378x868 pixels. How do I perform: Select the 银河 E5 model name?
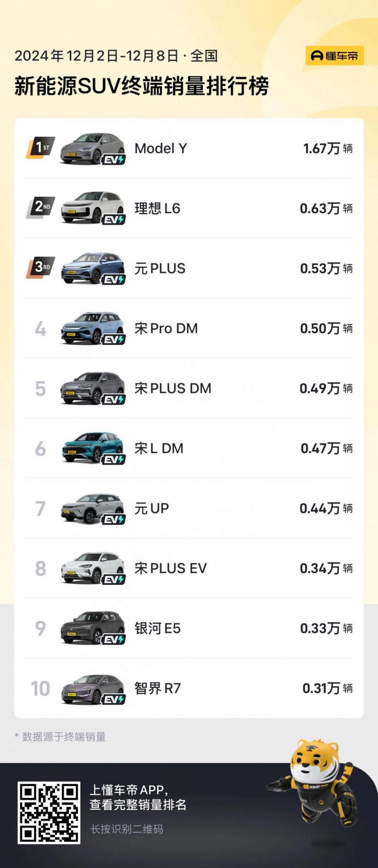[x=157, y=628]
